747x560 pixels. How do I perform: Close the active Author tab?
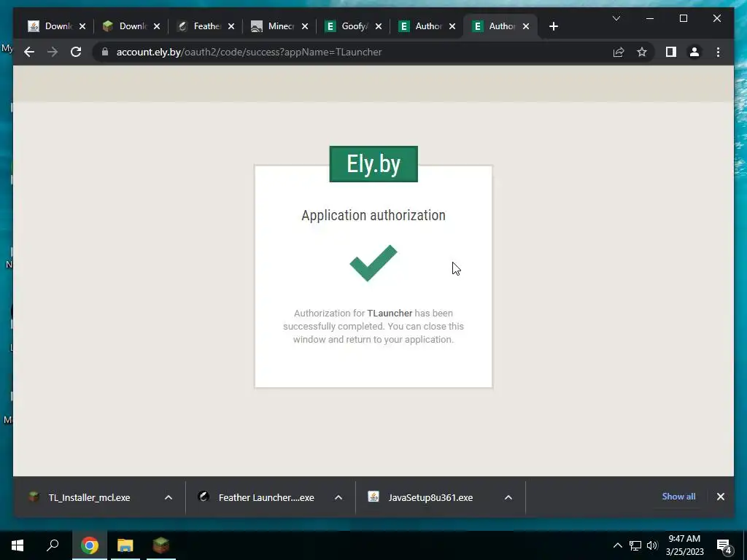click(526, 26)
